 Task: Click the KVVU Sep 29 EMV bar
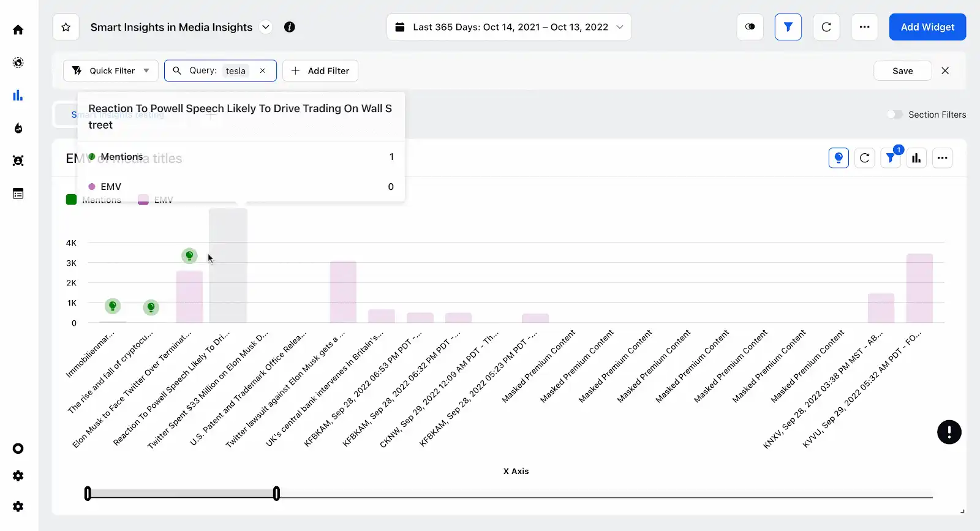pos(919,288)
